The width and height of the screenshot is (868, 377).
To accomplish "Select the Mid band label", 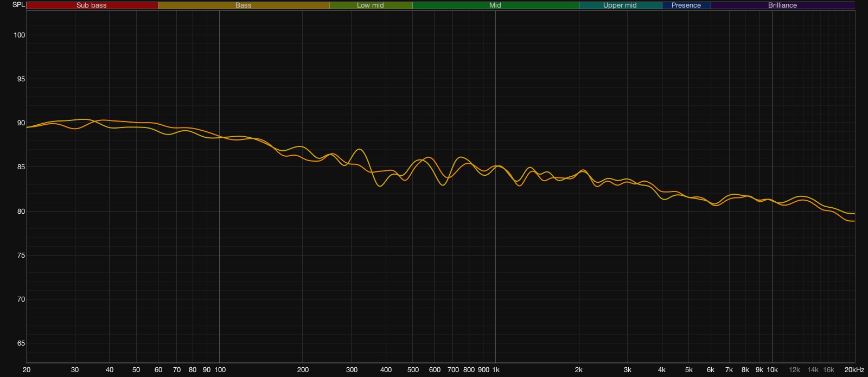I will (495, 5).
